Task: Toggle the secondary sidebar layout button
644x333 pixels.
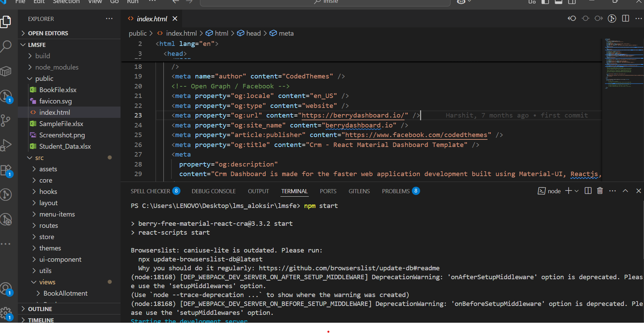Action: coord(572,2)
